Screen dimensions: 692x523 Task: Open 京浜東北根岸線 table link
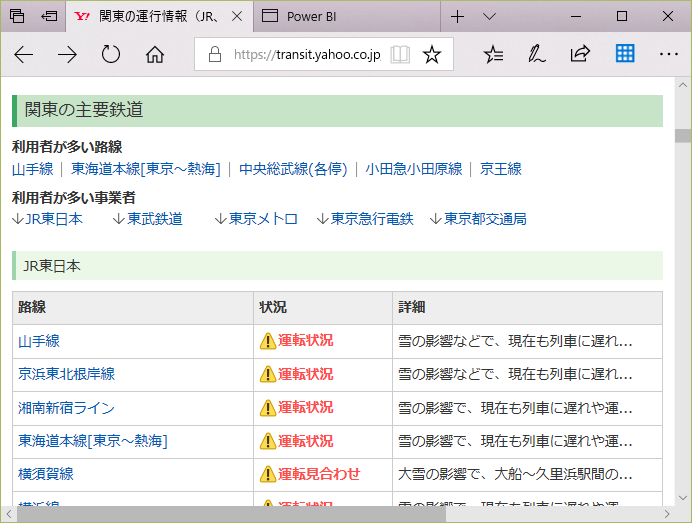66,374
